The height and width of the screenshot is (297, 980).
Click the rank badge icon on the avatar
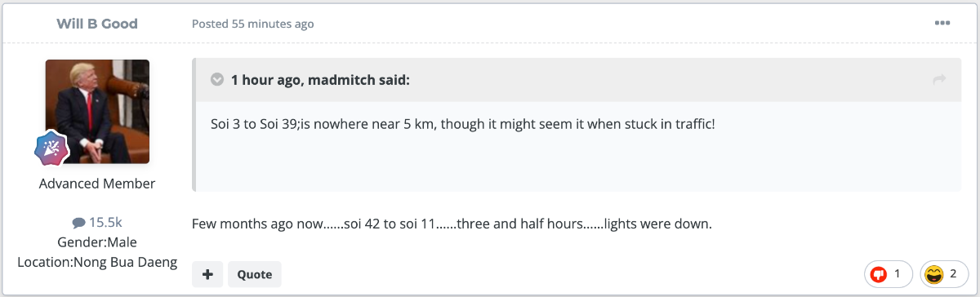tap(51, 147)
